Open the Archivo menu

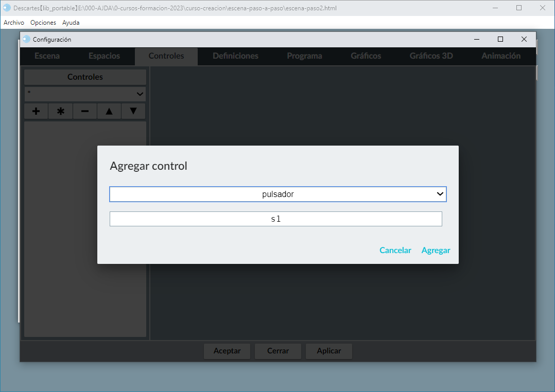tap(14, 23)
